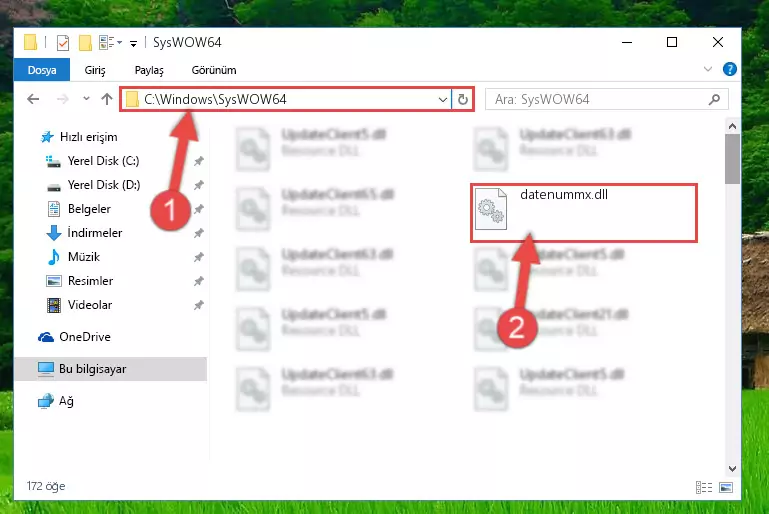Click the scrollbar up arrow
Screen dimensions: 769x514
[732, 127]
